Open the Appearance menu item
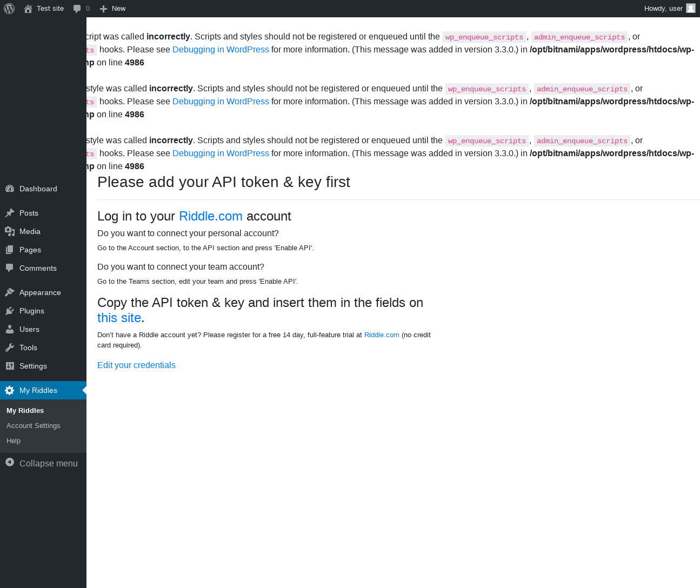This screenshot has height=588, width=700. click(43, 292)
